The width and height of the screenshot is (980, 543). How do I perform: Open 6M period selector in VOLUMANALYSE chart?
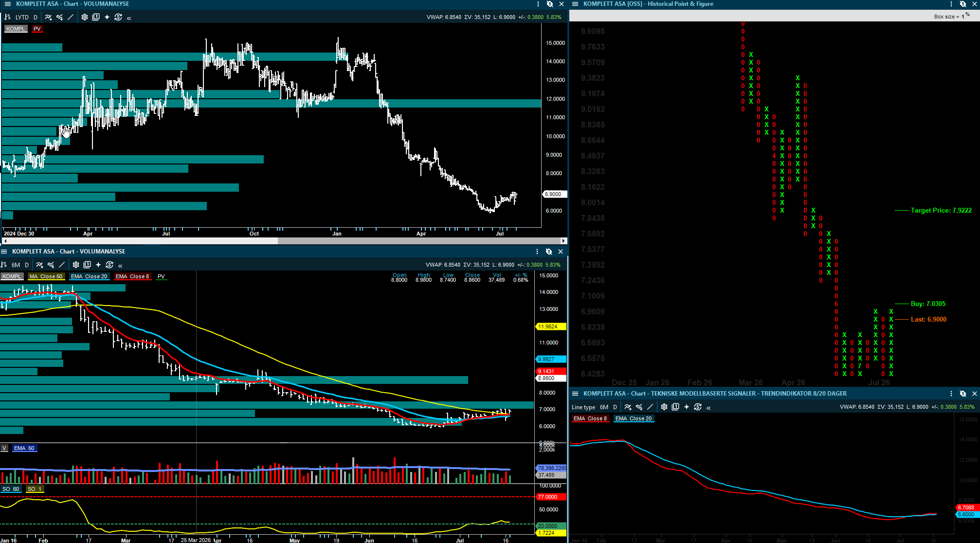pyautogui.click(x=16, y=265)
